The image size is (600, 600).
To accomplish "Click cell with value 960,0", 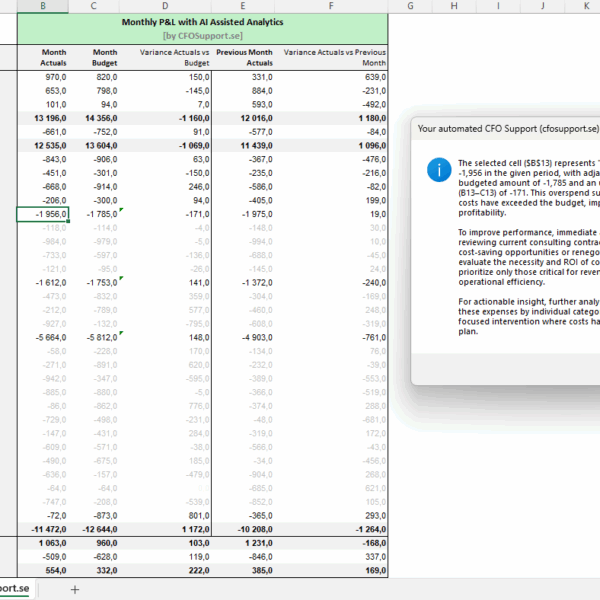I will [94, 543].
